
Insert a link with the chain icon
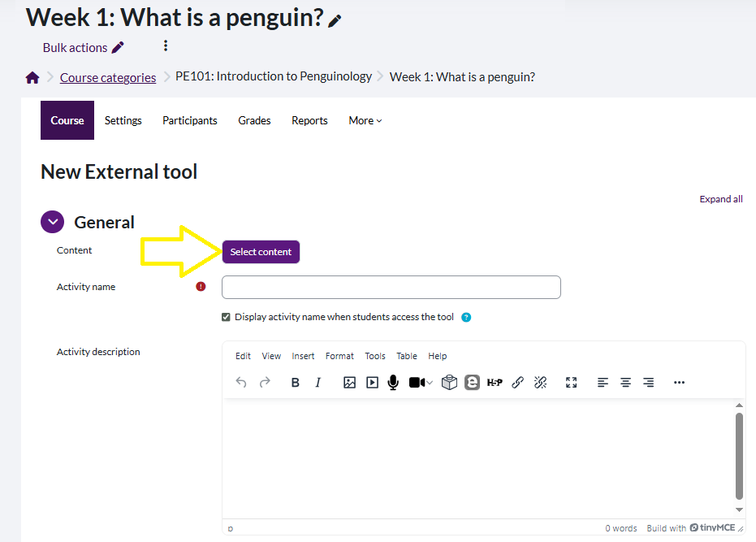tap(518, 383)
